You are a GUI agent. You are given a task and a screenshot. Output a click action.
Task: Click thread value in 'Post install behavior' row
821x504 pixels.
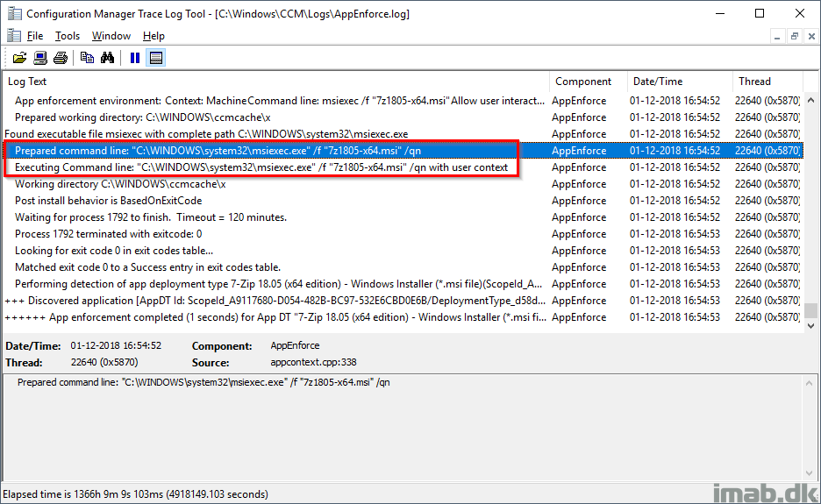click(767, 201)
